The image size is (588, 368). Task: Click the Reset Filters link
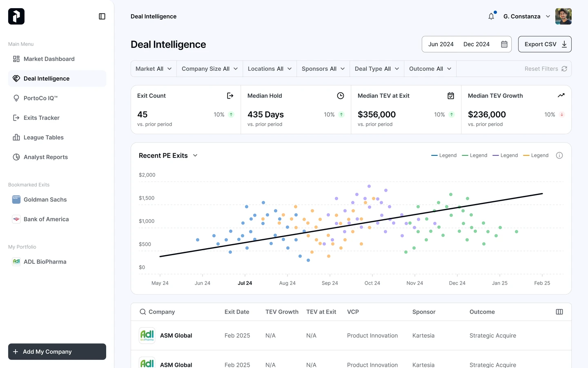tap(546, 69)
